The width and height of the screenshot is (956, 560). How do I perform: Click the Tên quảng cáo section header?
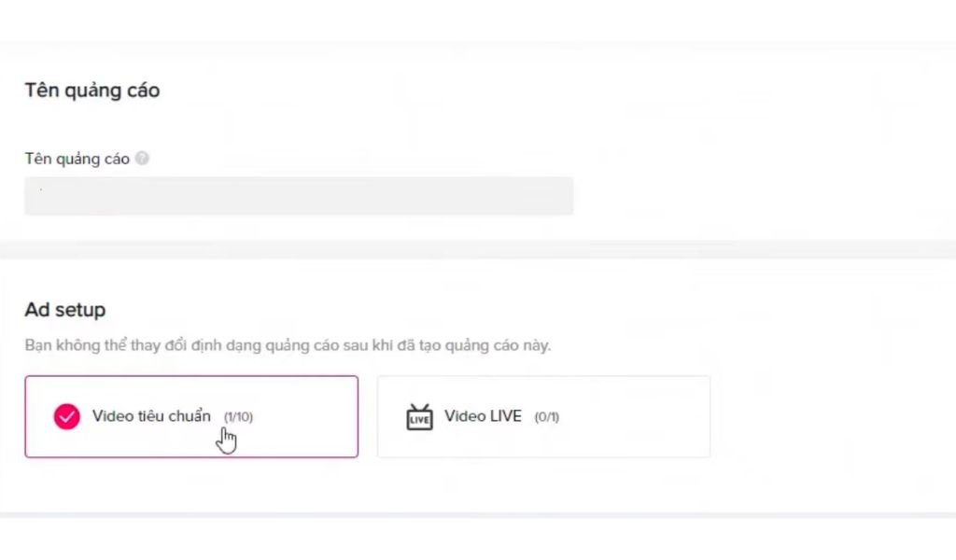pos(91,91)
